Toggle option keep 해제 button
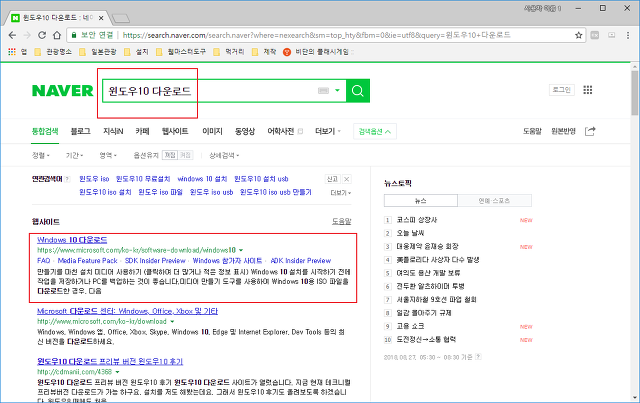 pyautogui.click(x=185, y=155)
